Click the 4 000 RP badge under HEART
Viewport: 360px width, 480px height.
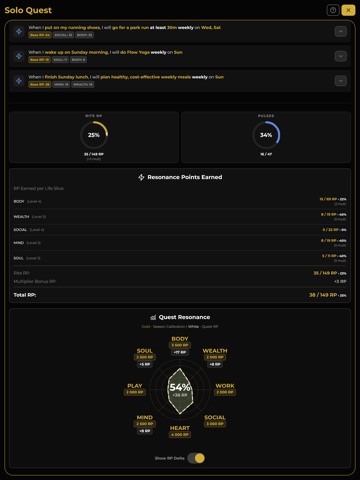click(180, 435)
